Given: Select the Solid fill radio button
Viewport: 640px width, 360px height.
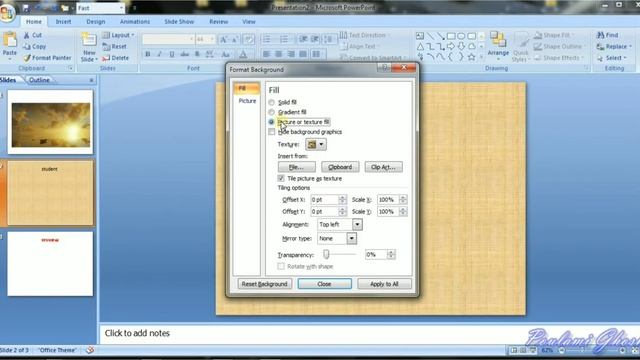Looking at the screenshot, I should [x=271, y=102].
